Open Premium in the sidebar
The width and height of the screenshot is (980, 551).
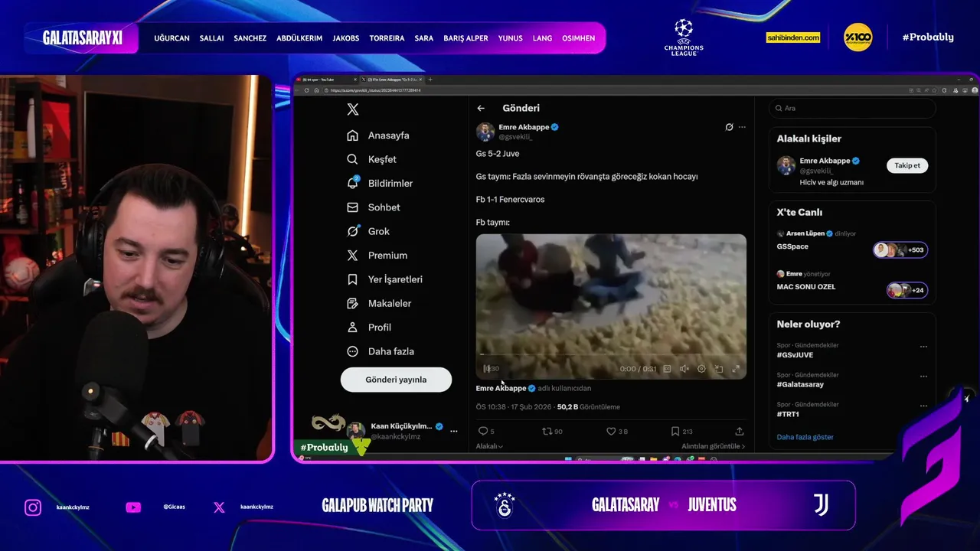click(x=377, y=256)
